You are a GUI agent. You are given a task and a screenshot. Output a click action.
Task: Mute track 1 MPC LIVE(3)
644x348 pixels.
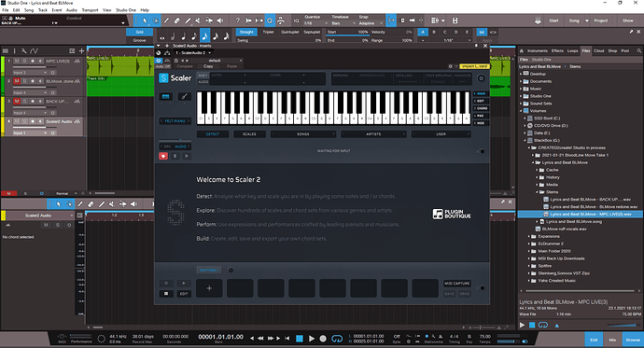point(17,61)
